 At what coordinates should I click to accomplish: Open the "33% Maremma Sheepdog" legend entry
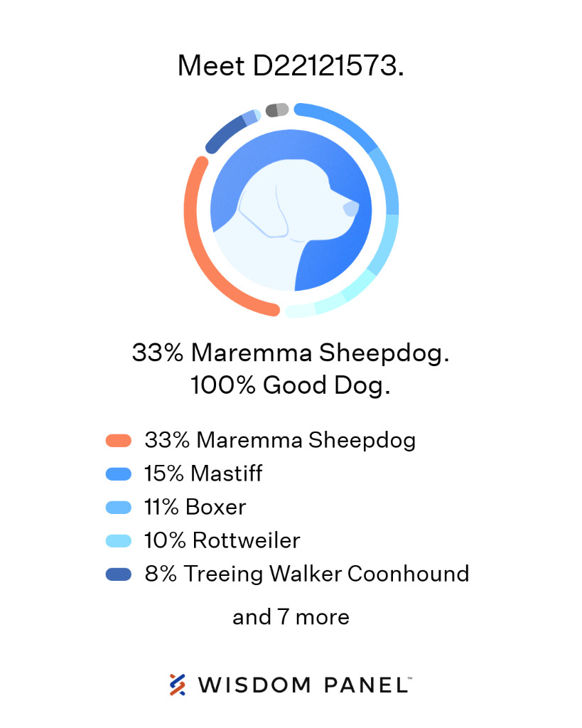point(280,441)
